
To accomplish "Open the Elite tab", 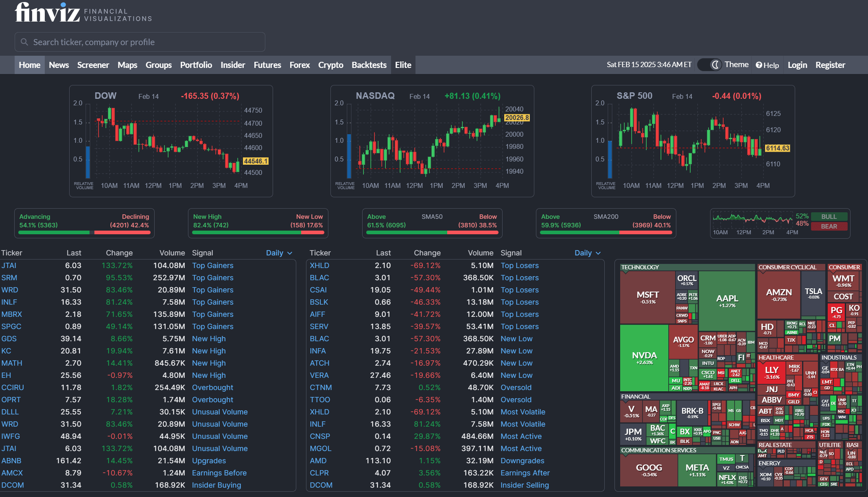I will [403, 65].
